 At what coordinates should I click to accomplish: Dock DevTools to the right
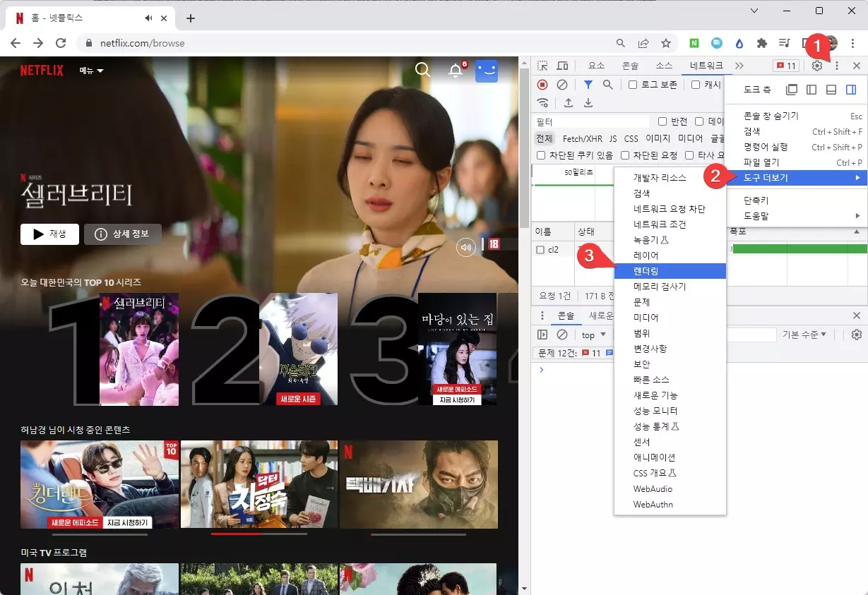pyautogui.click(x=851, y=90)
